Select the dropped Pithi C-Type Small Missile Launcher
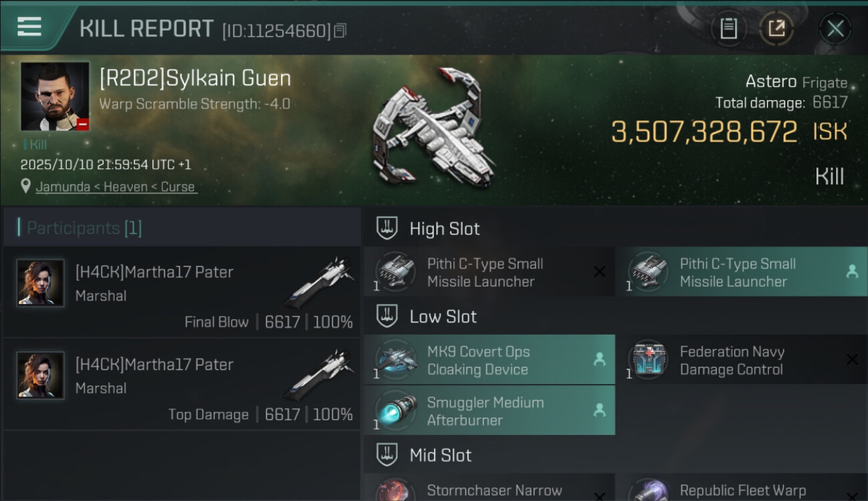 tap(742, 272)
